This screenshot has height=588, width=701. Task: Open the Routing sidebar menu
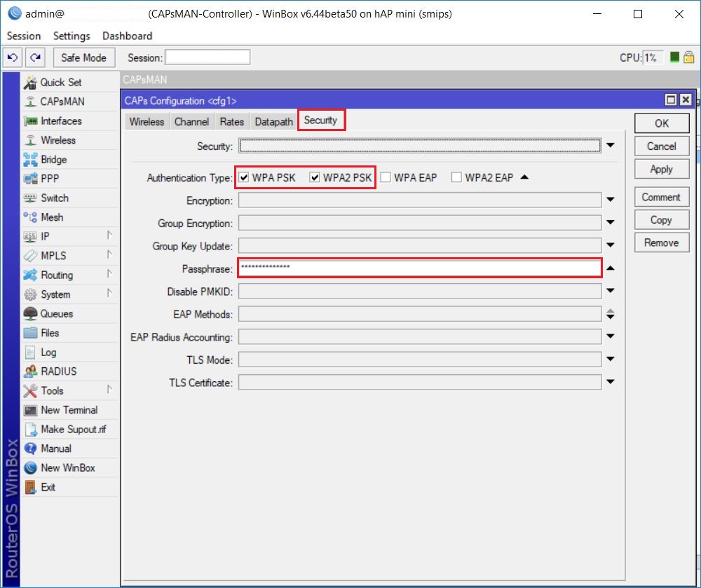point(70,275)
